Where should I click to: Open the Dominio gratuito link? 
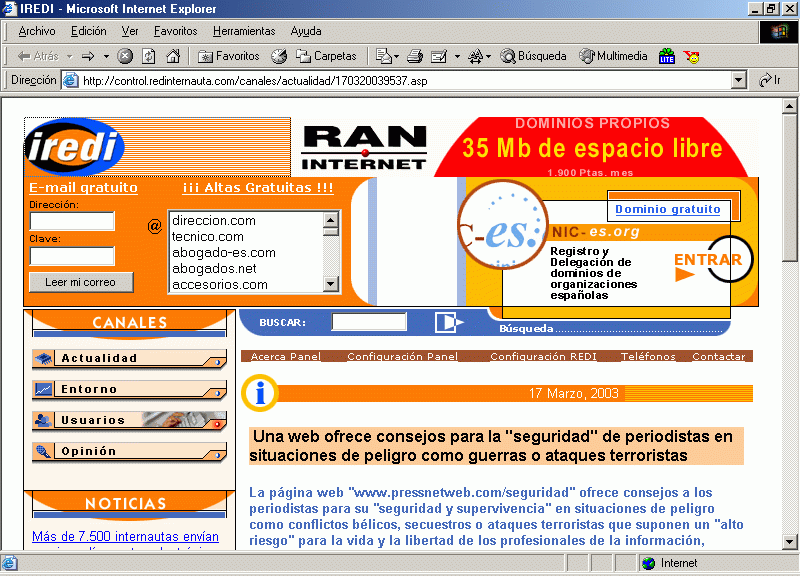pyautogui.click(x=668, y=209)
